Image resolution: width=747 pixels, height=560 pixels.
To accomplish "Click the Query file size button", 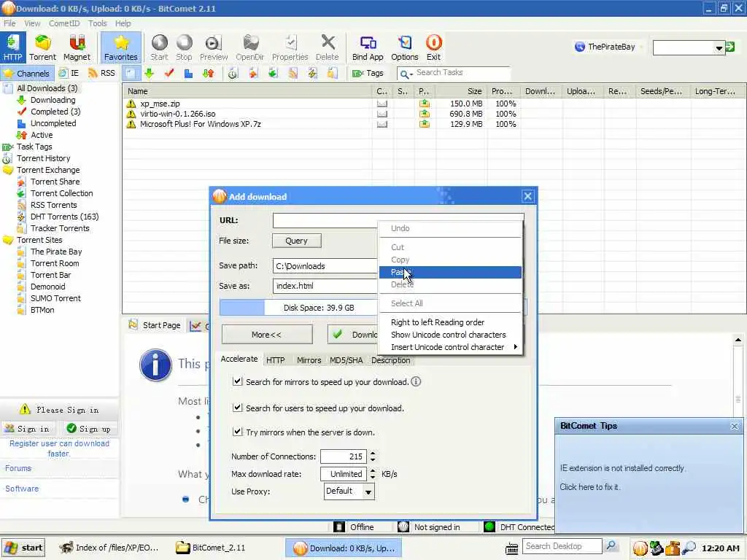I will 297,241.
